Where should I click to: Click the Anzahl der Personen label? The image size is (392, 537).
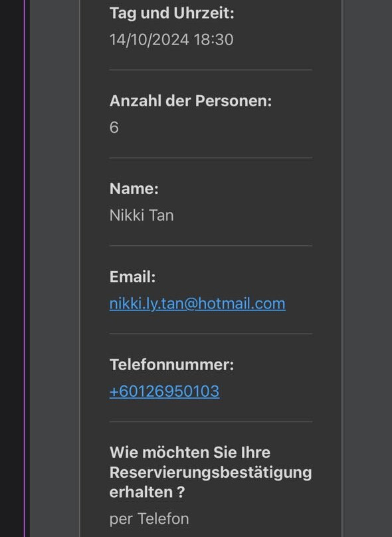coord(191,101)
